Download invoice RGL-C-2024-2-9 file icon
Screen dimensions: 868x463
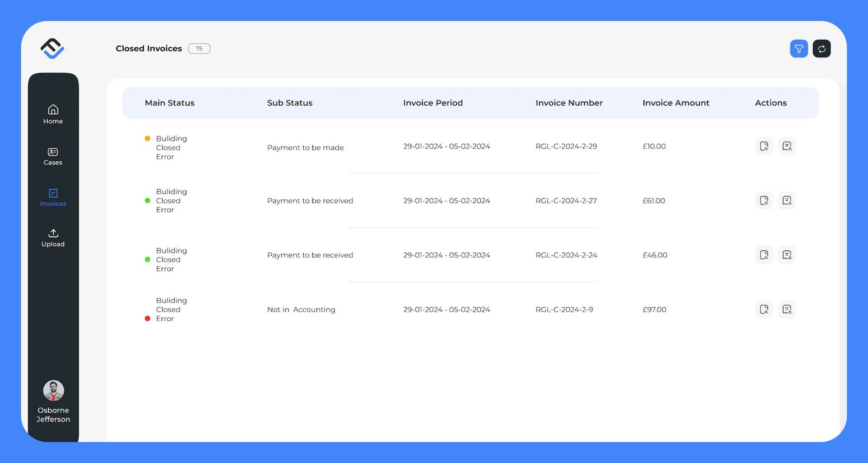pyautogui.click(x=764, y=309)
